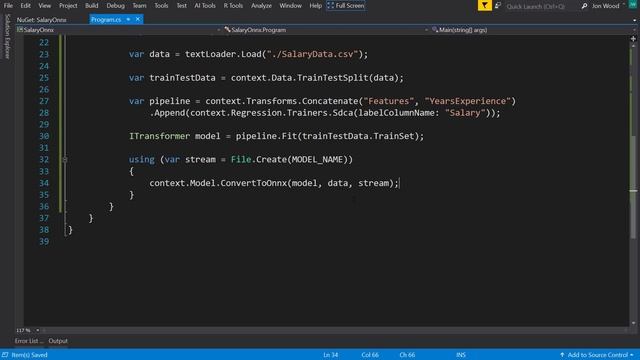Click the horizontal editor scrollbar
640x360 pixels.
click(335, 330)
